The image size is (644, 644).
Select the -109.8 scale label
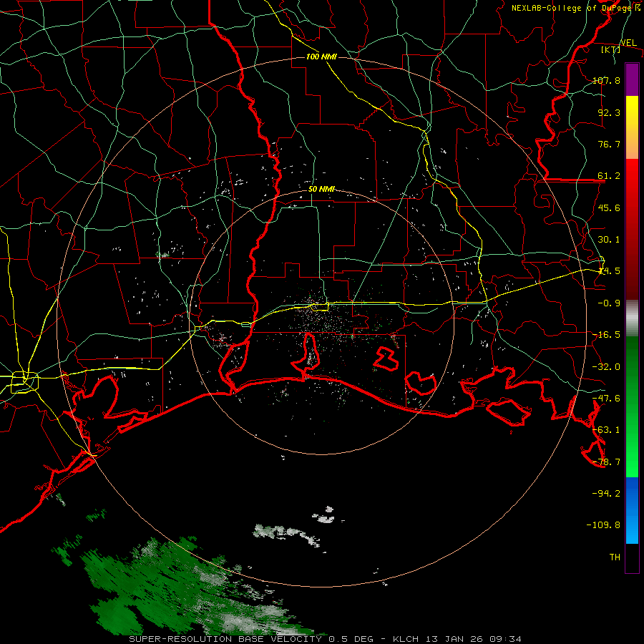[x=603, y=525]
